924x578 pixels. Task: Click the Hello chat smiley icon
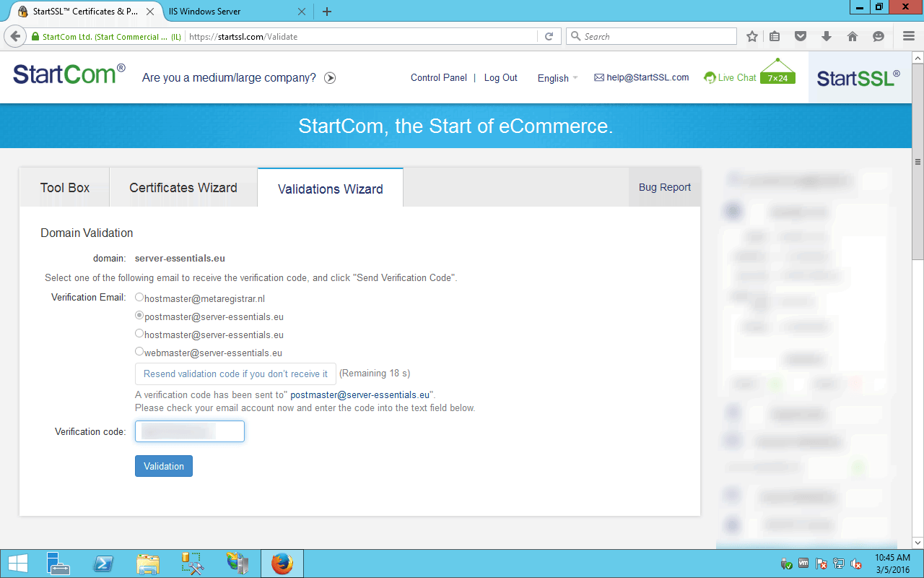coord(879,36)
